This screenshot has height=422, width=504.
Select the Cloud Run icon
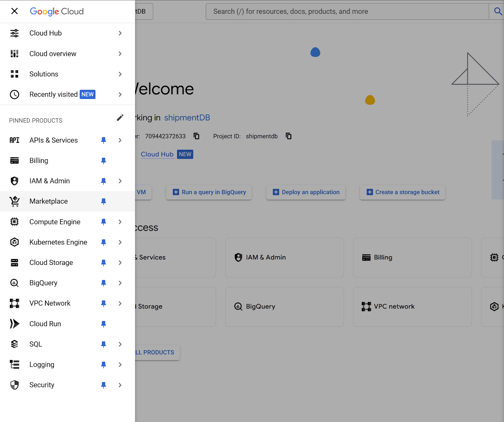tap(14, 323)
